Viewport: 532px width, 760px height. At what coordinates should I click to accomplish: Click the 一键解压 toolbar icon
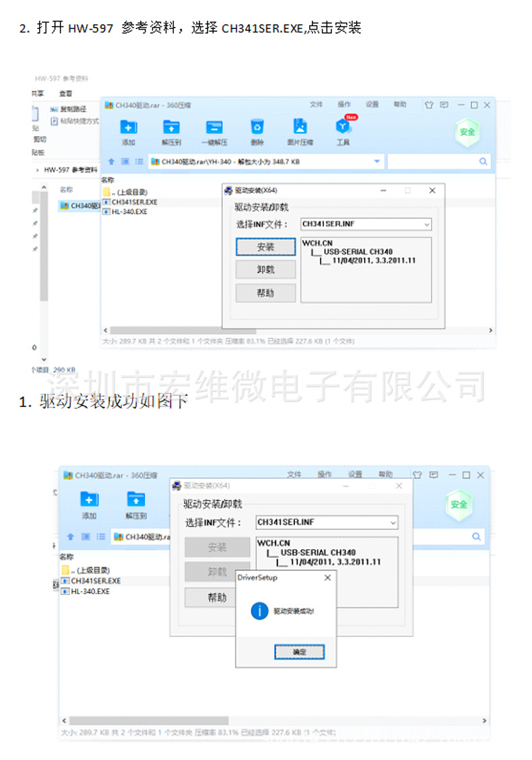coord(214,127)
